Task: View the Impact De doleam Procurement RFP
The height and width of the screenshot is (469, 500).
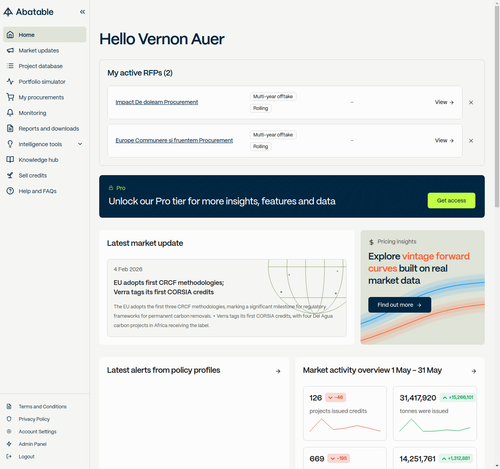Action: (444, 102)
